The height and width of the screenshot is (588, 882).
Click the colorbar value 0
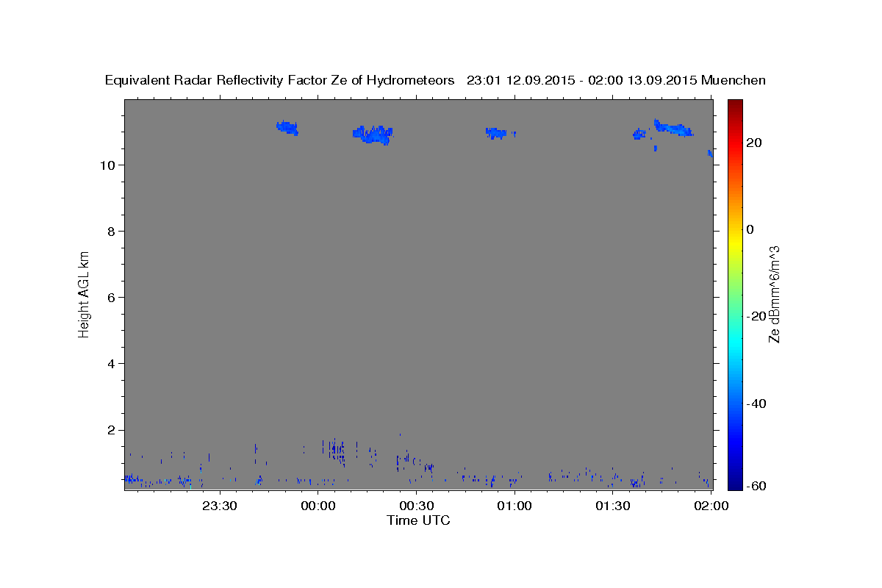750,229
